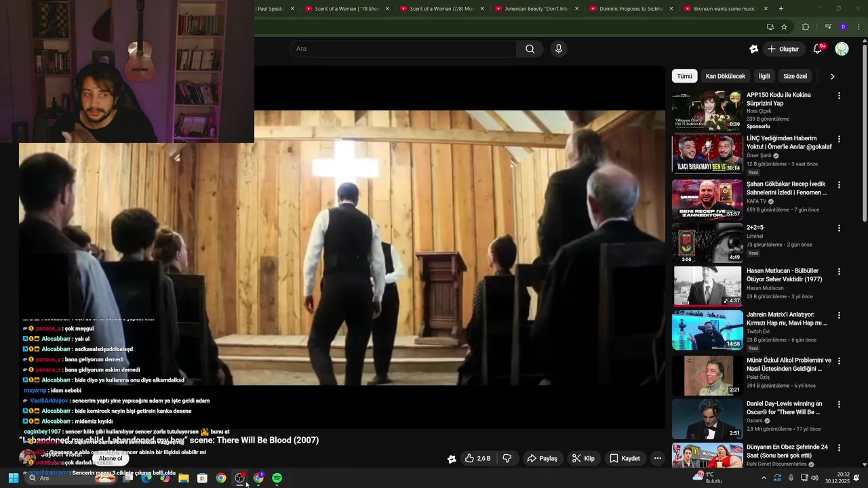
Task: Click the YouTube search magnifier button
Action: tap(530, 49)
